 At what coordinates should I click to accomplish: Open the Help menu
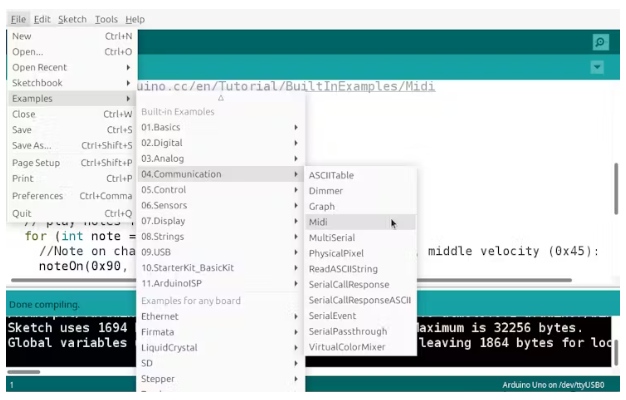[135, 19]
